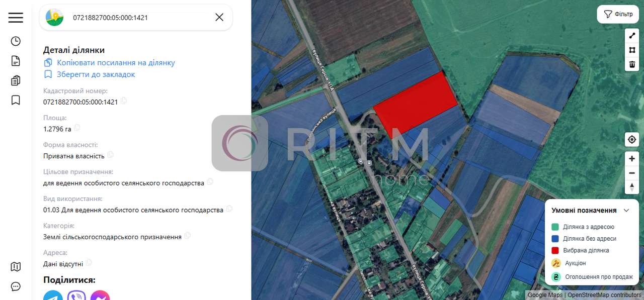Open the chat support icon
Screen dimensions: 644x300
pos(16,286)
